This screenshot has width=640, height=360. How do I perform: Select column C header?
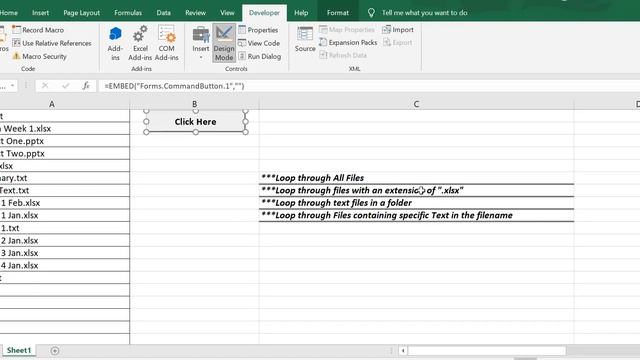pos(416,104)
